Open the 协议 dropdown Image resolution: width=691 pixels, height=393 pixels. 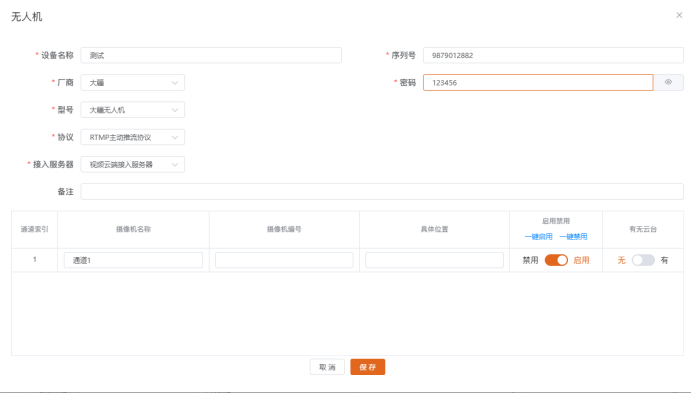pyautogui.click(x=133, y=137)
